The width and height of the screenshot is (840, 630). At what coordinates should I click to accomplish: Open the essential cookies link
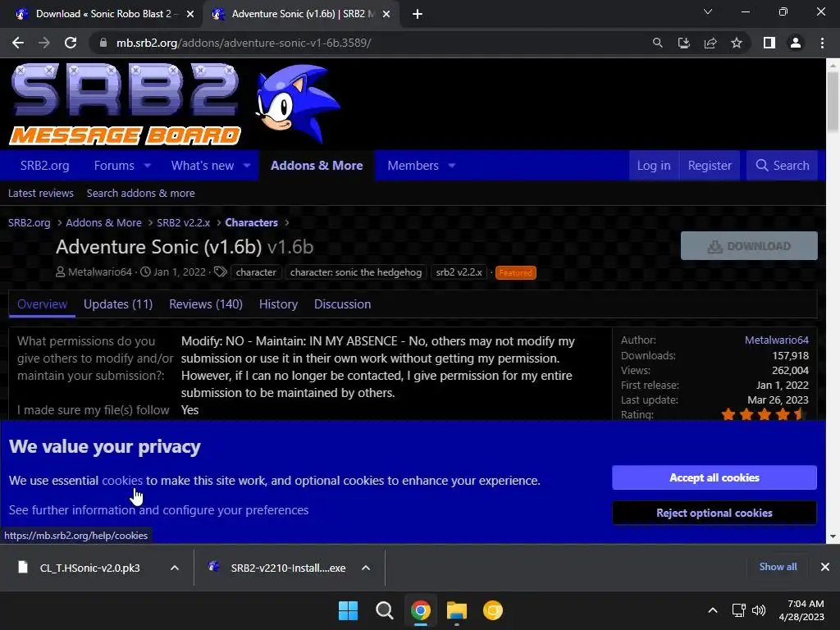pyautogui.click(x=122, y=481)
